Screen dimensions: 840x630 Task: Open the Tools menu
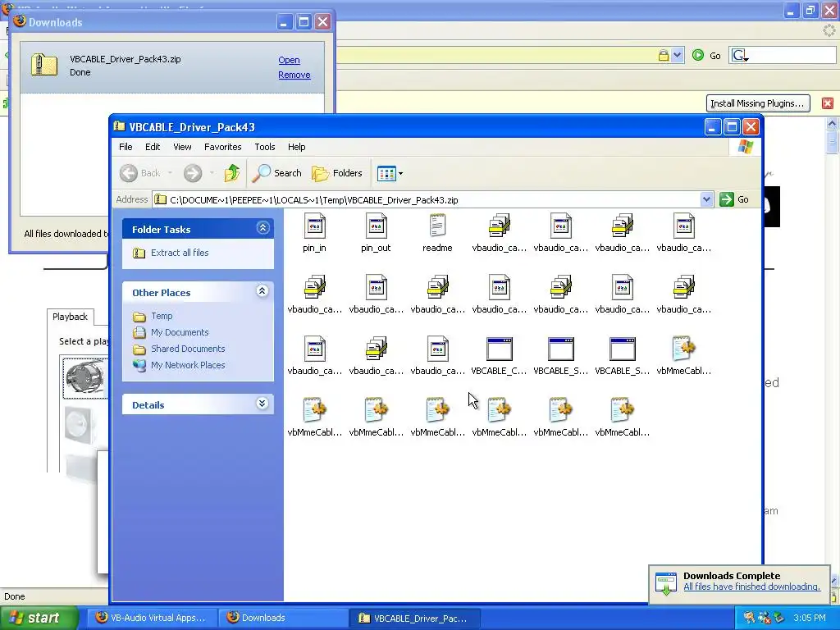tap(265, 147)
